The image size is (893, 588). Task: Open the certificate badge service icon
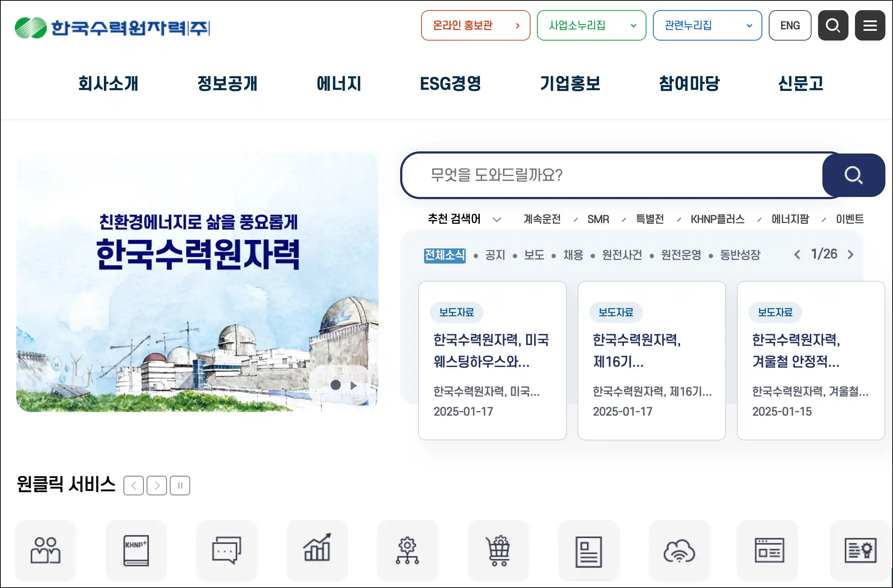point(860,550)
